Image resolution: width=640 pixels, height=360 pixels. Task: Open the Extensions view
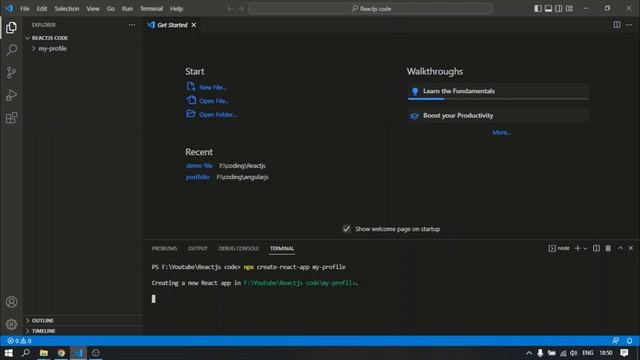[11, 118]
